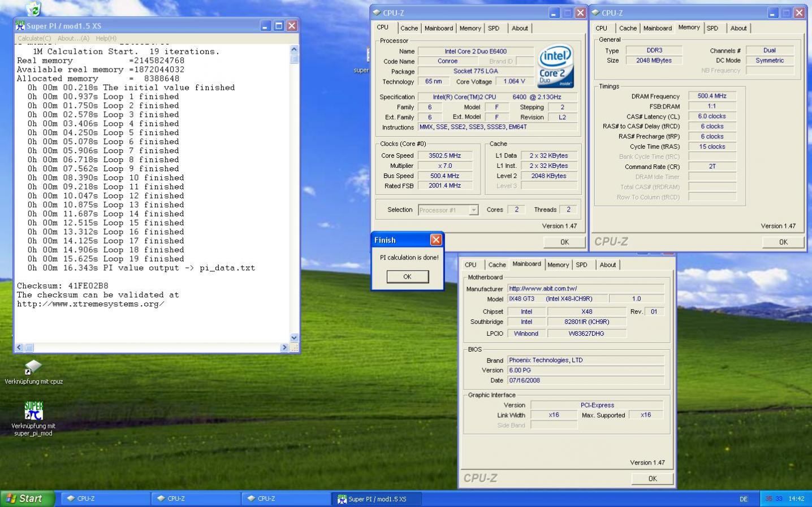The image size is (812, 507).
Task: Click the Windows Start button
Action: point(27,499)
